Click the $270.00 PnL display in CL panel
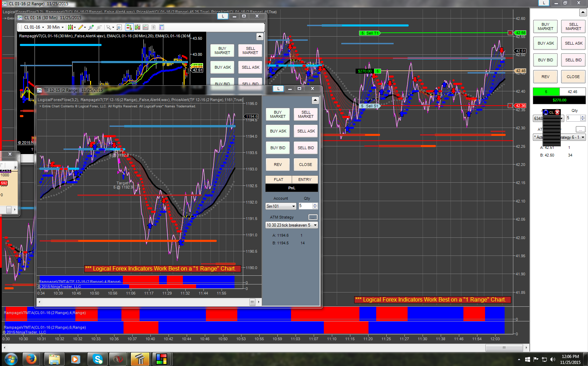The width and height of the screenshot is (588, 366). coord(559,100)
